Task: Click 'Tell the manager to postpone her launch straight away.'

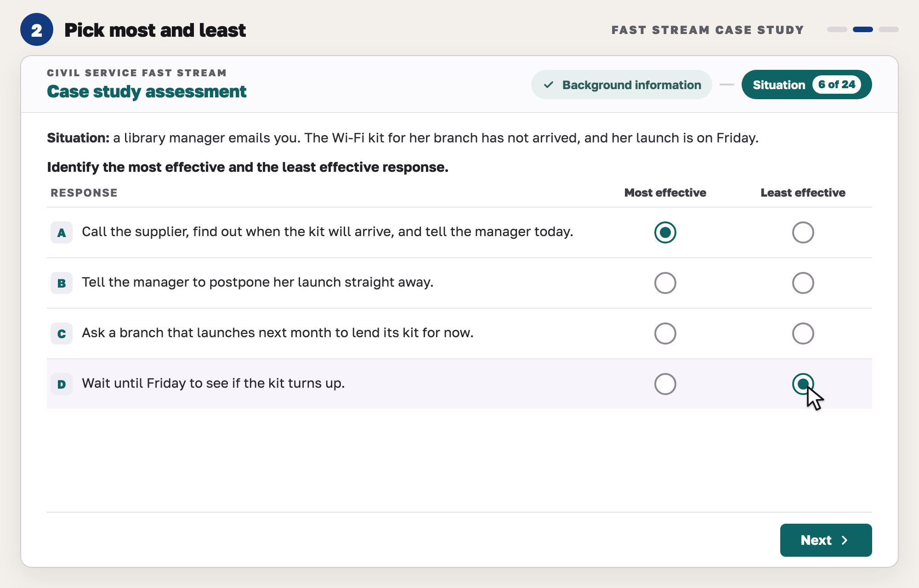Action: point(258,282)
